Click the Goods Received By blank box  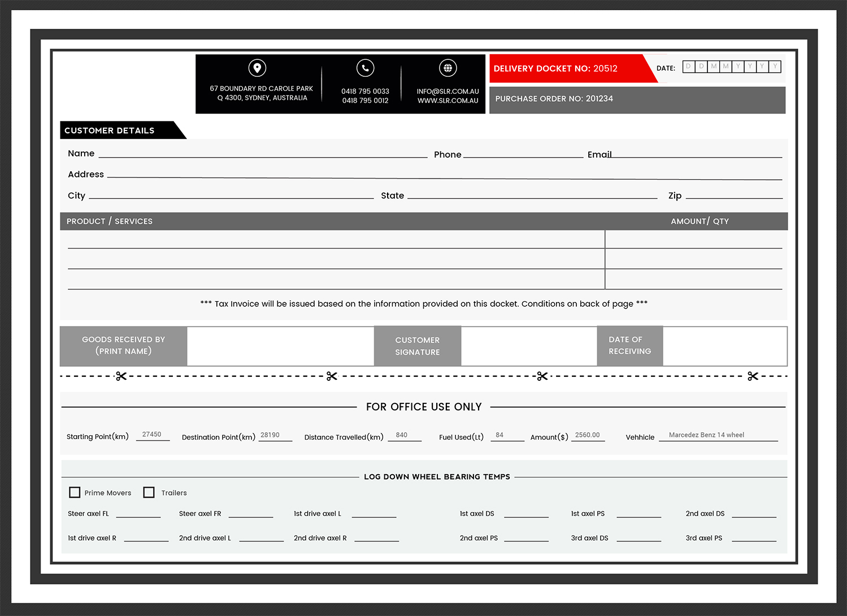pos(280,346)
